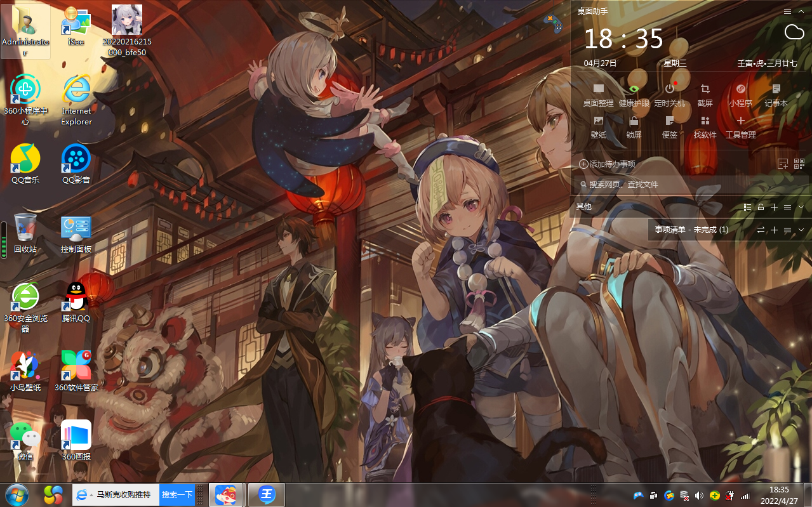Click the volume speaker tray icon

coord(700,496)
